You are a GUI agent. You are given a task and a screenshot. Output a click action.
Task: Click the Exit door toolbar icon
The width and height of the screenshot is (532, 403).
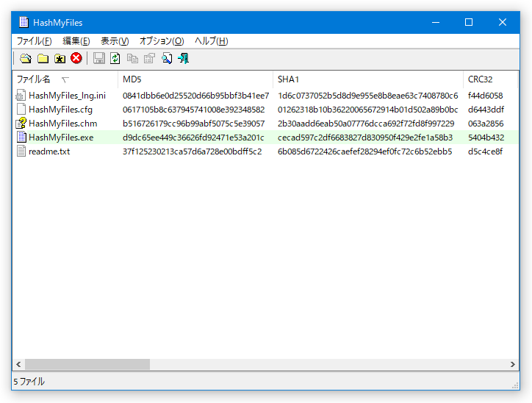(183, 58)
